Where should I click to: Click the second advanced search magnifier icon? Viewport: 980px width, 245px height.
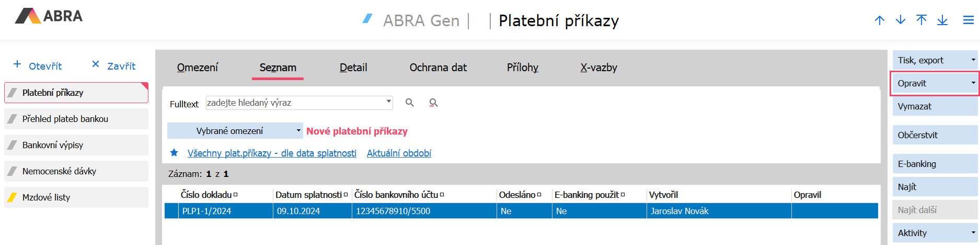433,103
